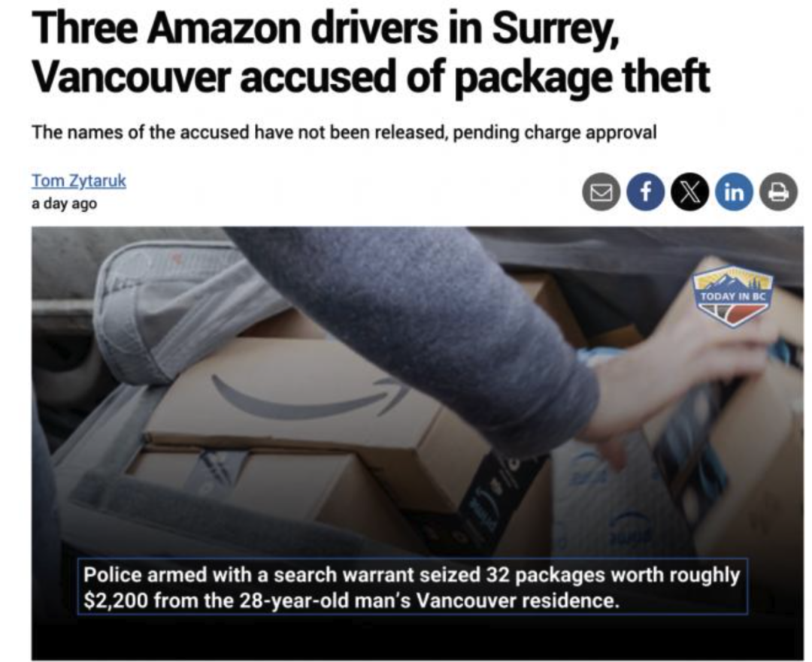This screenshot has width=812, height=662.
Task: Post the article to X
Action: click(689, 192)
